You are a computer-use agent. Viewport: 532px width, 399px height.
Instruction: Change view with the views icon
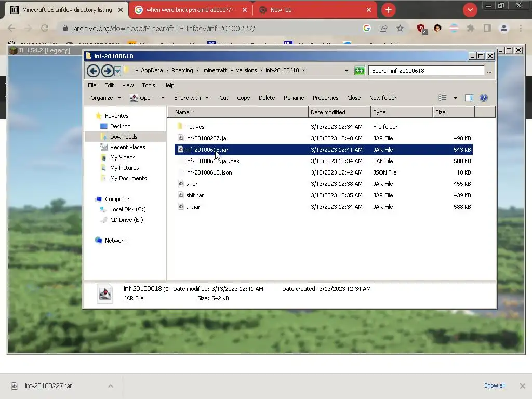pos(442,98)
